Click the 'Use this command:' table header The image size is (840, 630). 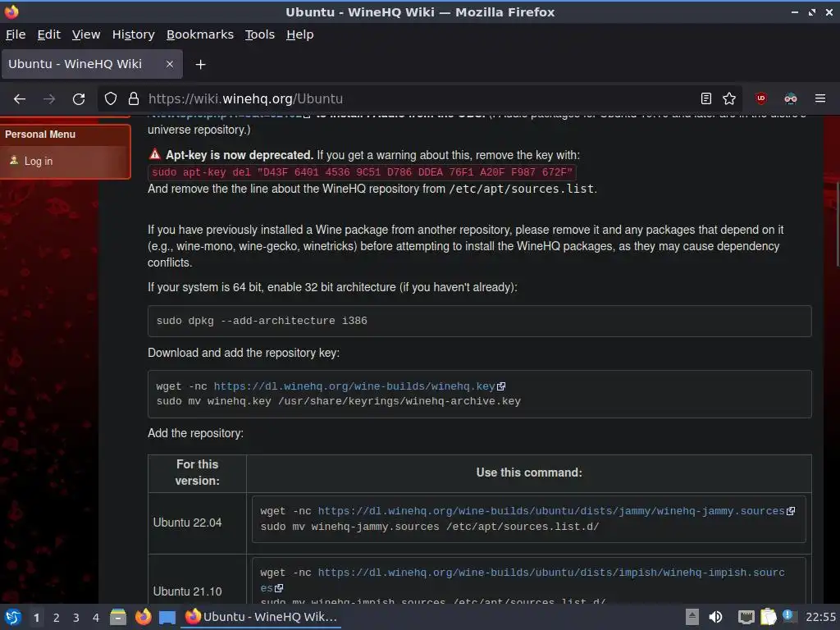coord(529,472)
